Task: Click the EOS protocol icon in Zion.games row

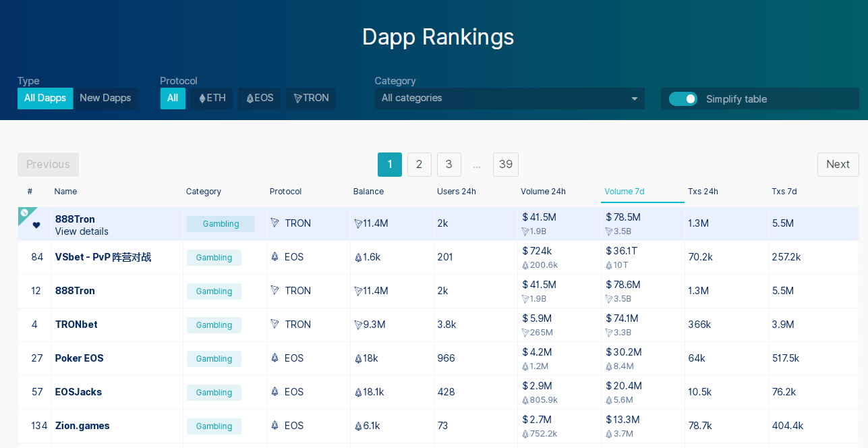Action: pos(274,425)
